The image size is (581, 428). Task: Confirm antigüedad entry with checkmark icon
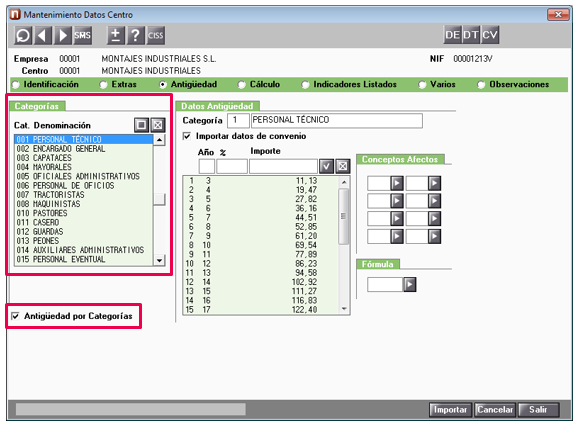[326, 166]
